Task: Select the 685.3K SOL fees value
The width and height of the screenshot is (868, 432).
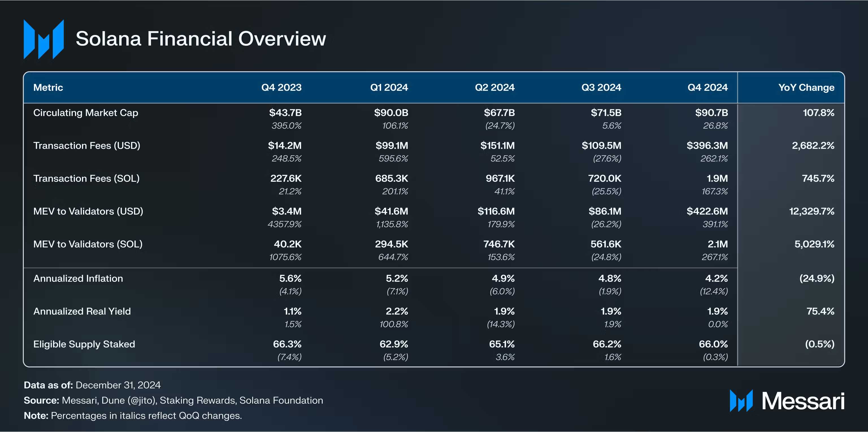Action: [392, 178]
